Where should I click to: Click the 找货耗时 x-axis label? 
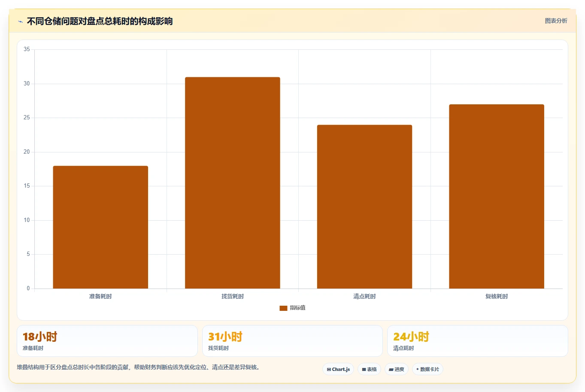coord(233,296)
